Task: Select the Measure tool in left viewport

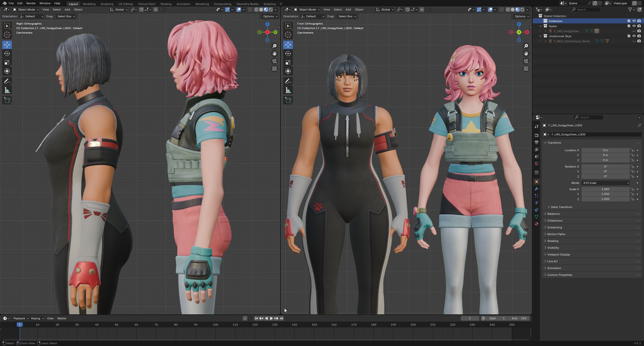Action: click(x=7, y=90)
